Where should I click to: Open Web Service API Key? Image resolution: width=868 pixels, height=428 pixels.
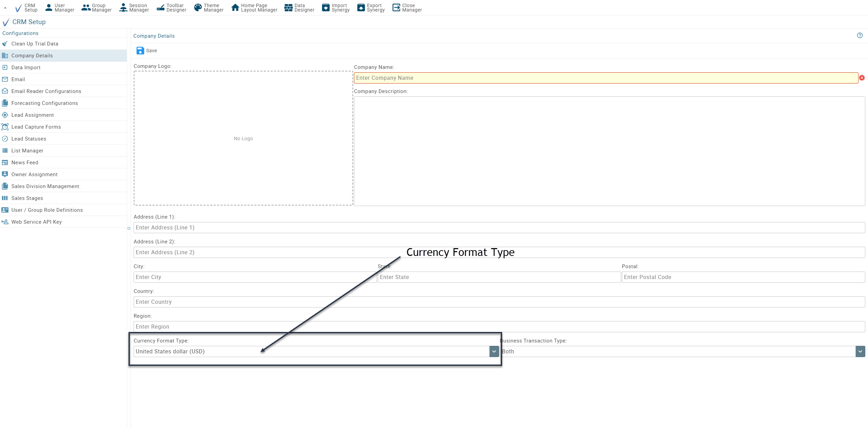pos(63,222)
